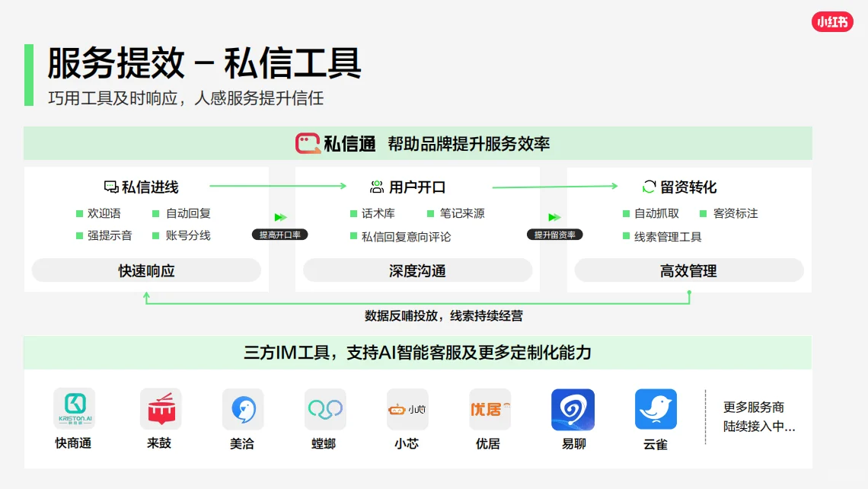Click the 快商通 Kriston.AI logo icon

(x=74, y=410)
